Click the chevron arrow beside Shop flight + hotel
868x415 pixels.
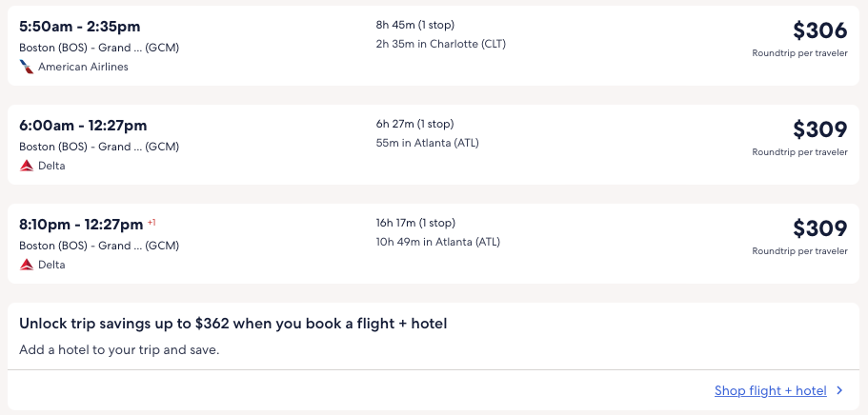[839, 390]
